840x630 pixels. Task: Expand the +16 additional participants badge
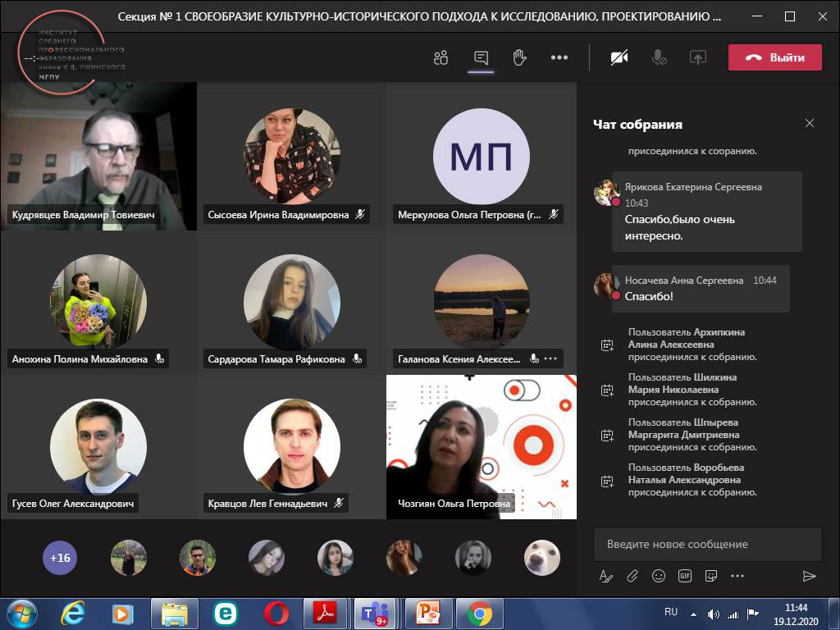coord(60,558)
